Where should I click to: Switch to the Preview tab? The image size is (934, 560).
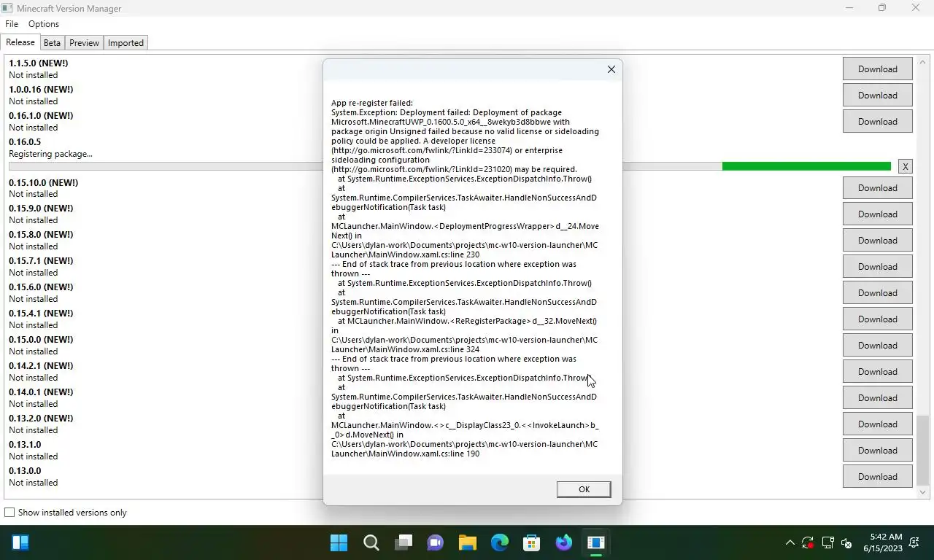tap(84, 43)
